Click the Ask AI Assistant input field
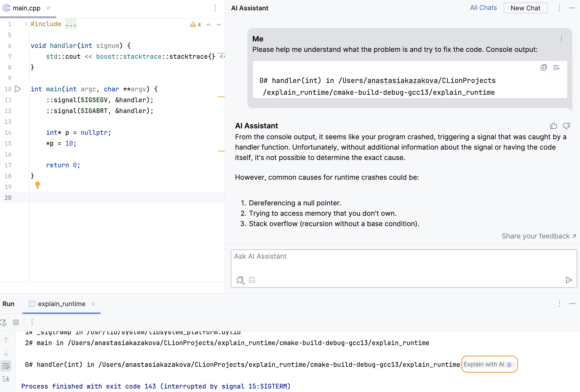 (x=374, y=256)
